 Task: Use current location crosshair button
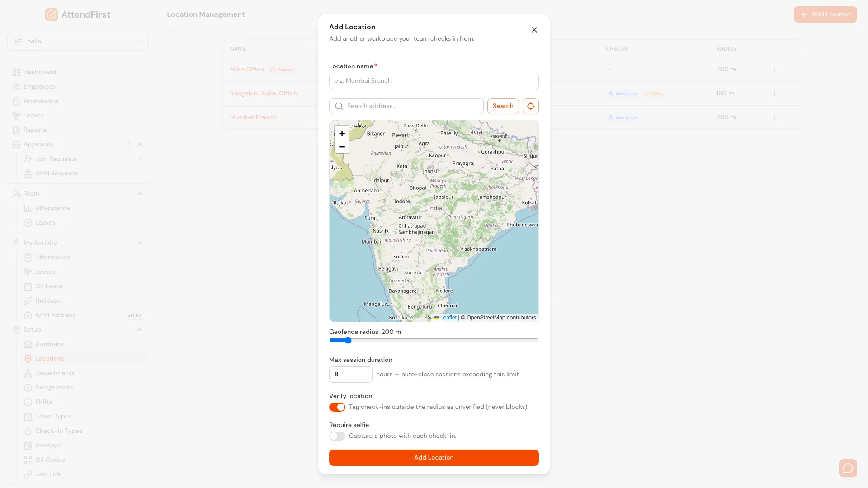point(531,106)
